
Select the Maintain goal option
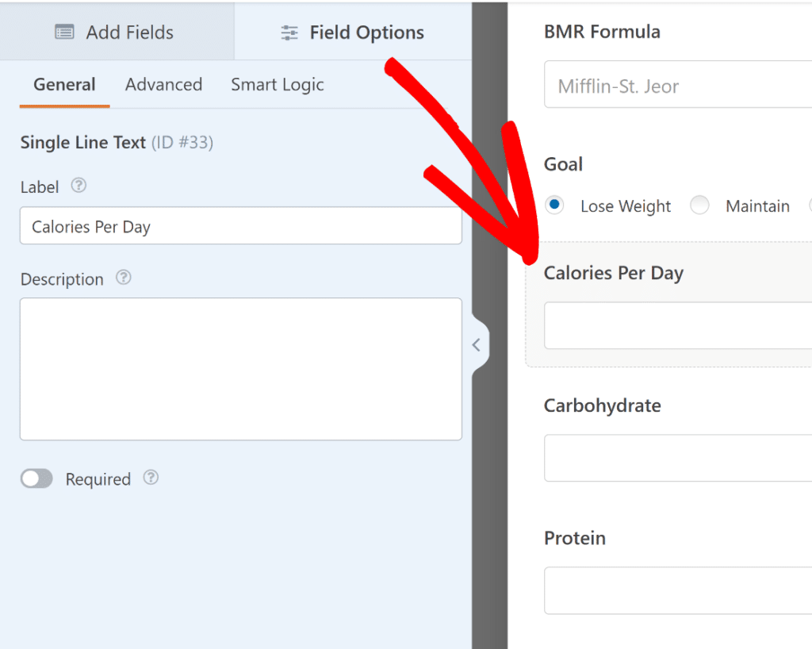[x=700, y=205]
